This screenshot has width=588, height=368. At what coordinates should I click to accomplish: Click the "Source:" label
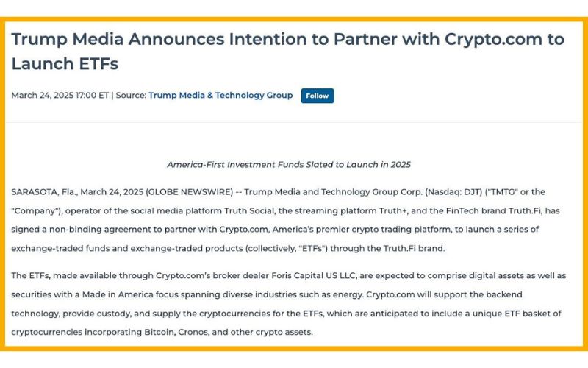click(131, 96)
